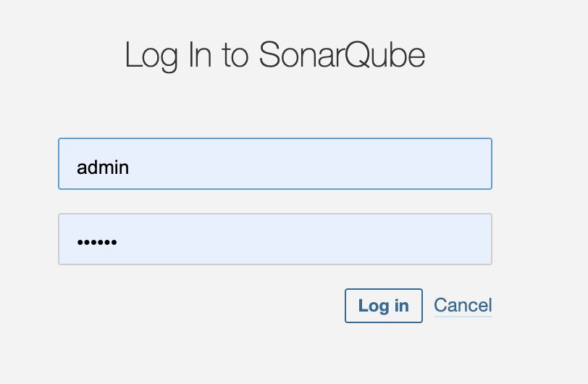The image size is (588, 384).
Task: Submit credentials with the Log in button
Action: coord(383,306)
